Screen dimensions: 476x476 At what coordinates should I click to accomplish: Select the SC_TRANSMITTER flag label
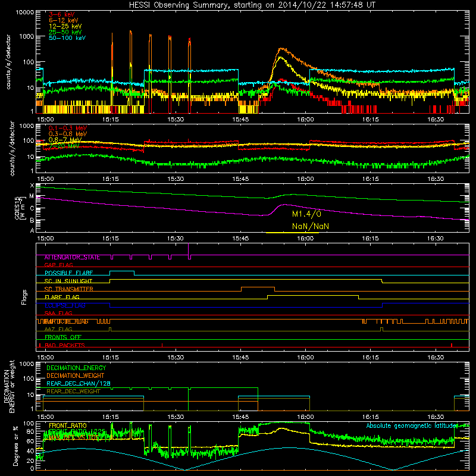click(x=68, y=289)
